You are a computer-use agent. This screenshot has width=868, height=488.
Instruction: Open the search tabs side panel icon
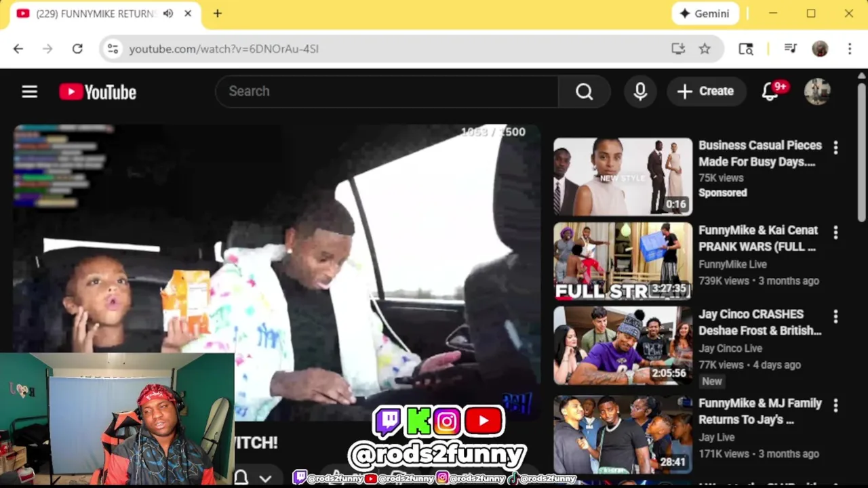pos(746,49)
